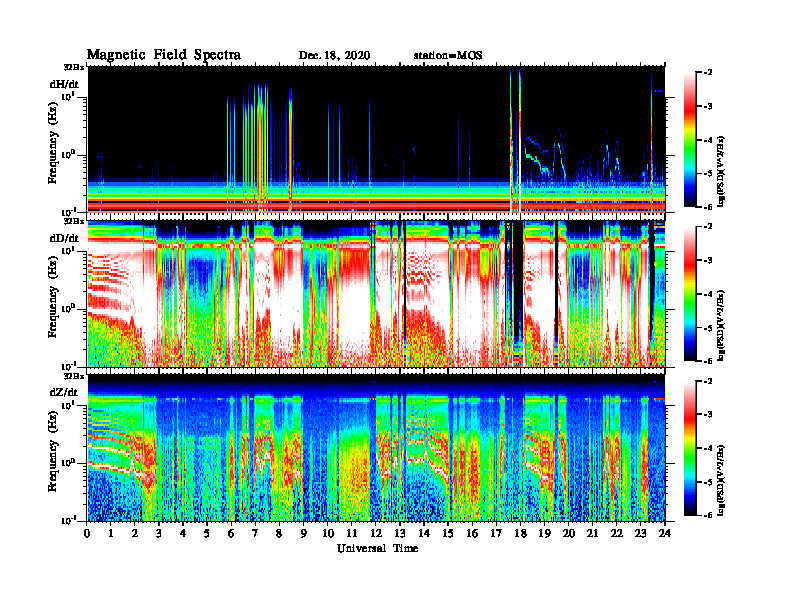792x612 pixels.
Task: Click the '-4' value on dH/dt color scale
Action: (709, 140)
